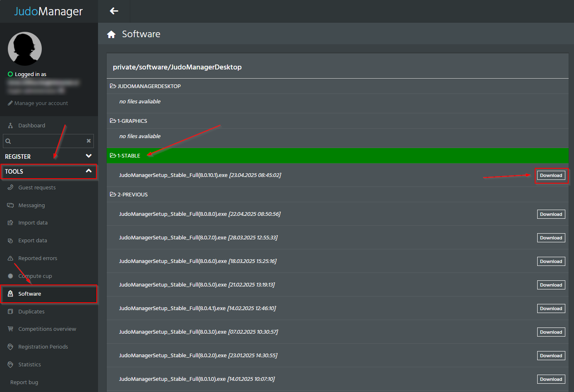Viewport: 574px width, 392px height.
Task: Click the Export data icon
Action: tap(10, 240)
